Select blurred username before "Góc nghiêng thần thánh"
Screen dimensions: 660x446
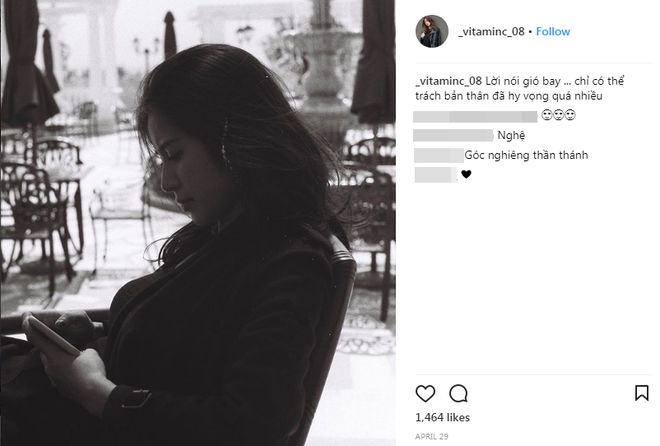coord(437,156)
